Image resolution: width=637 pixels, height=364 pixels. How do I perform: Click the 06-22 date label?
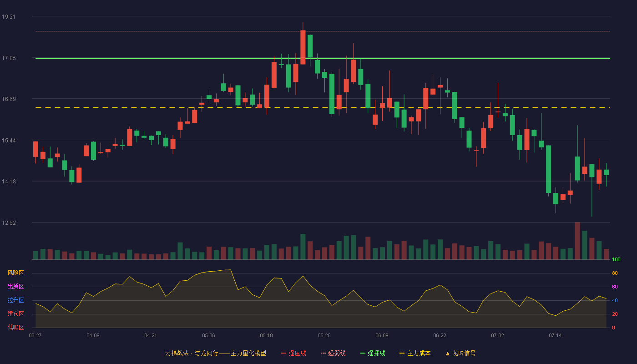[440, 335]
